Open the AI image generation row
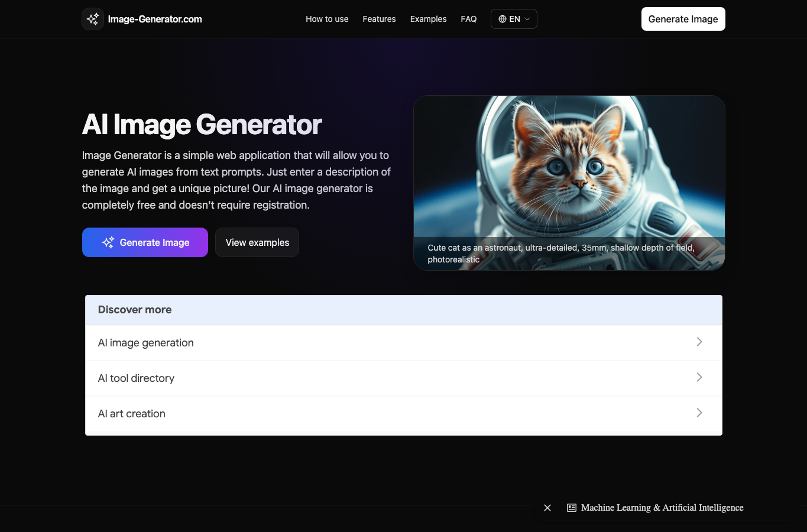This screenshot has width=807, height=532. [x=404, y=343]
